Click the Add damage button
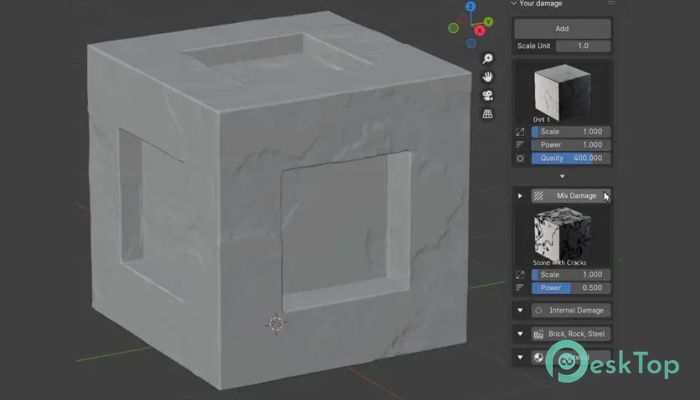The height and width of the screenshot is (400, 700). pos(562,29)
